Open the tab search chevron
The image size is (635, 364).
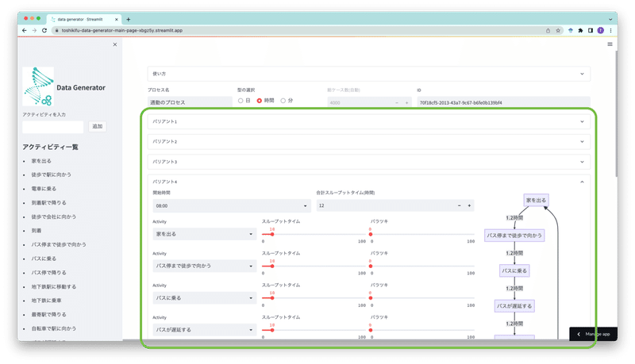(x=610, y=19)
